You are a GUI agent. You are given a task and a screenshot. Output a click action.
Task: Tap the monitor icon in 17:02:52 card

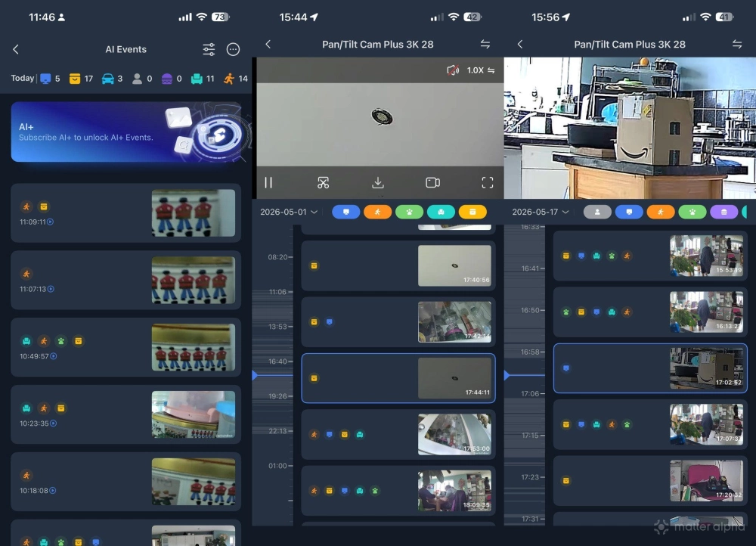pyautogui.click(x=566, y=368)
